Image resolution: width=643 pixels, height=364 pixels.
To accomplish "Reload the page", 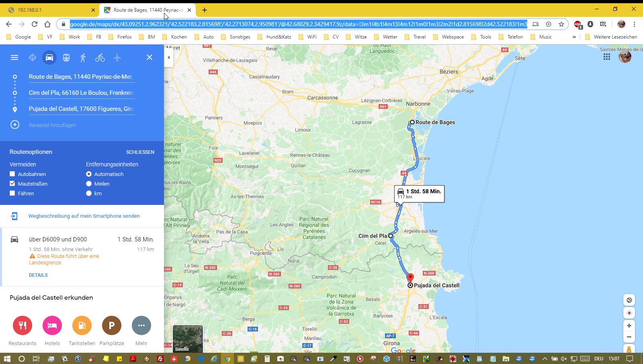I will pyautogui.click(x=35, y=24).
